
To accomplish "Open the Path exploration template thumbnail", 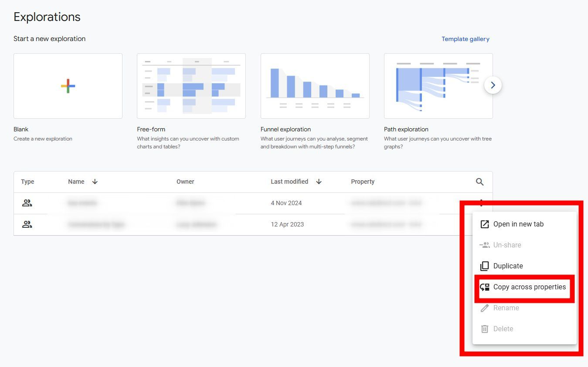I will [438, 86].
